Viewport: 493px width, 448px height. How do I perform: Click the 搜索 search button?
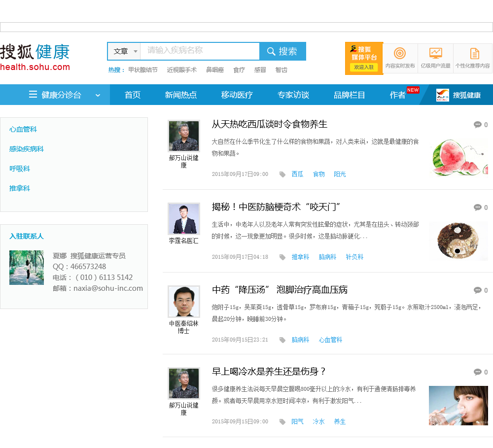282,51
